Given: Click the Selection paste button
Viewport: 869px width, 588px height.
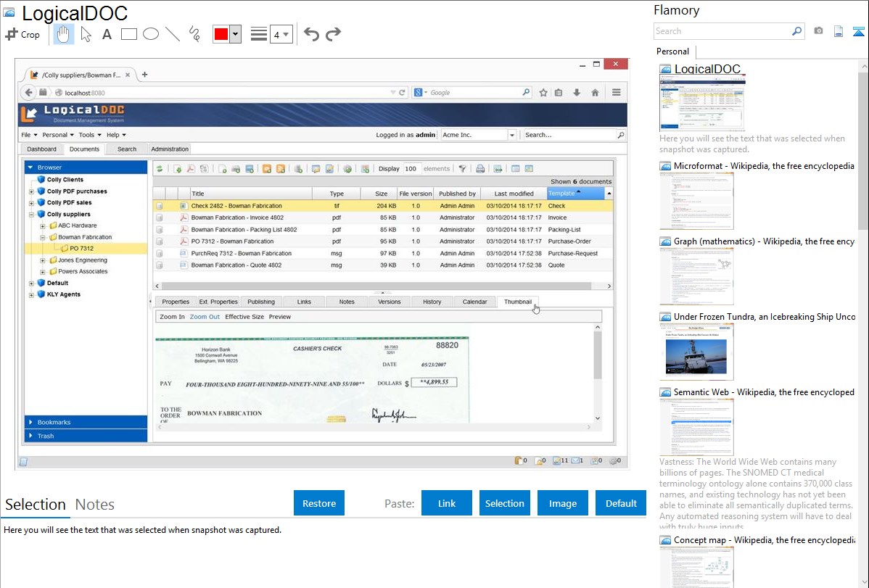Looking at the screenshot, I should (504, 503).
